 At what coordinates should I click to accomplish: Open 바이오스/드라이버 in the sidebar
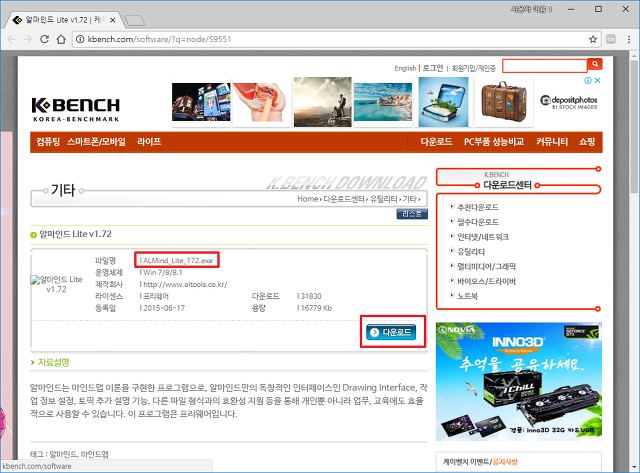[x=486, y=281]
